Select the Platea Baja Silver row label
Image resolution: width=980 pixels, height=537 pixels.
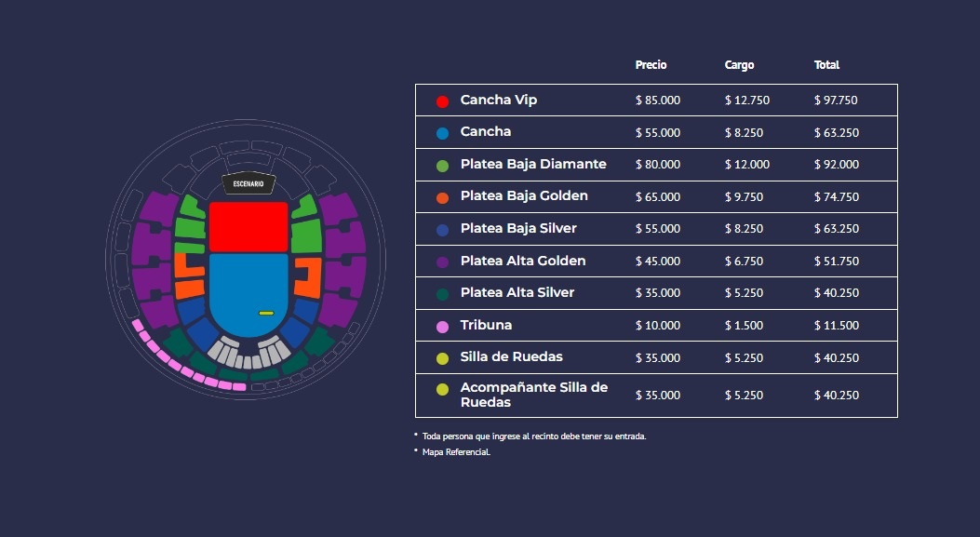[x=518, y=228]
